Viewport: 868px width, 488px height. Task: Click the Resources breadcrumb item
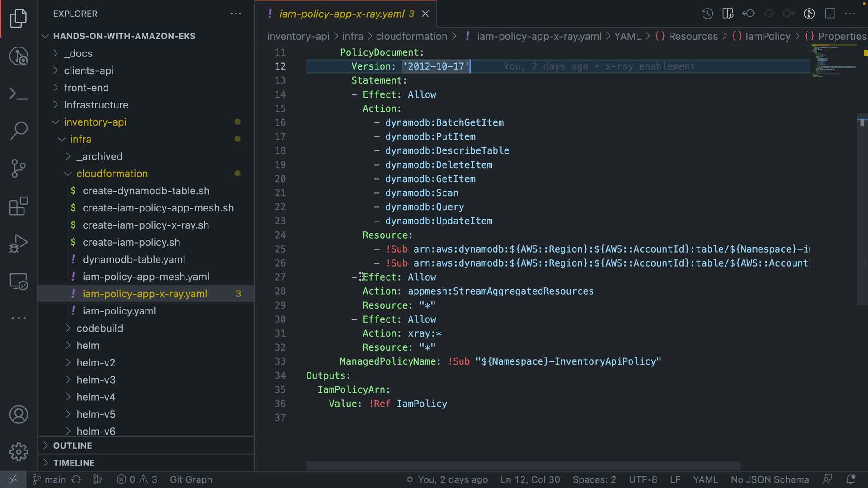pos(693,36)
